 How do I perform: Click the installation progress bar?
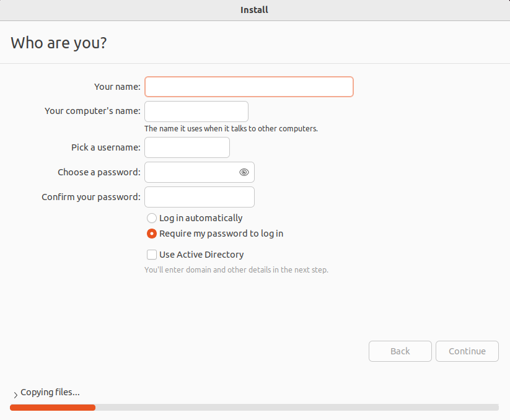click(254, 408)
